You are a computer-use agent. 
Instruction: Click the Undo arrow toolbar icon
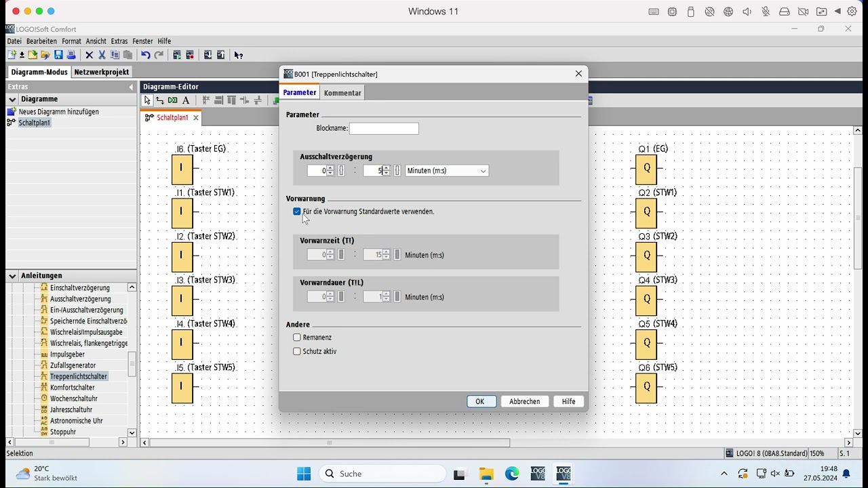click(x=146, y=55)
